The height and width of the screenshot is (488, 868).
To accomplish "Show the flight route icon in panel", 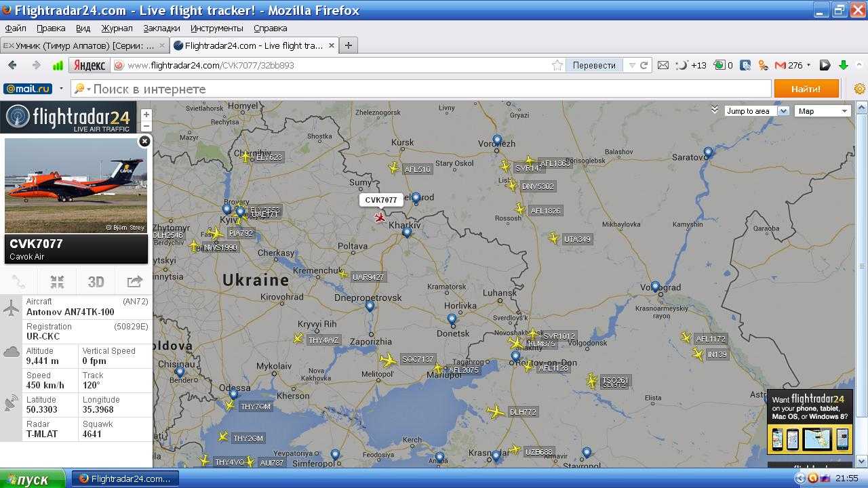I will (19, 282).
